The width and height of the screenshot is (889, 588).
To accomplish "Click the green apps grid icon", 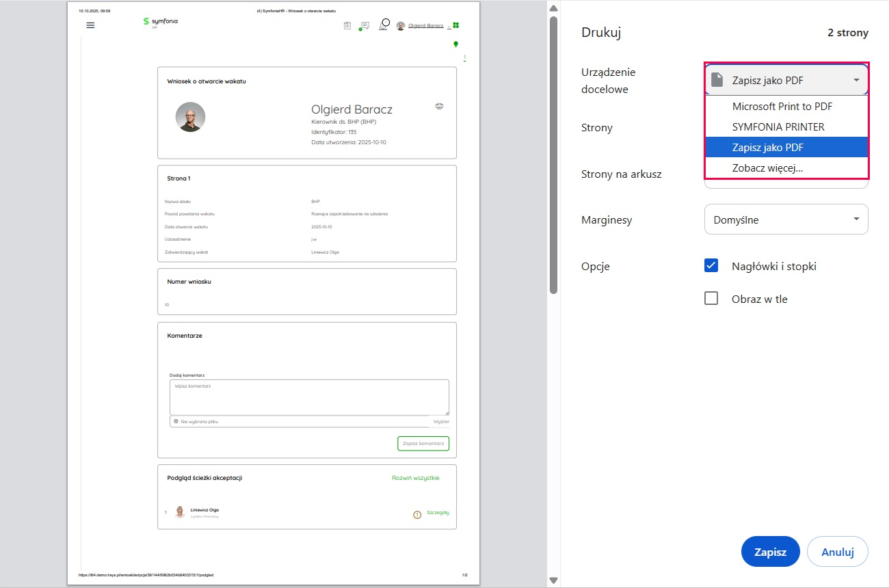I will pyautogui.click(x=455, y=25).
